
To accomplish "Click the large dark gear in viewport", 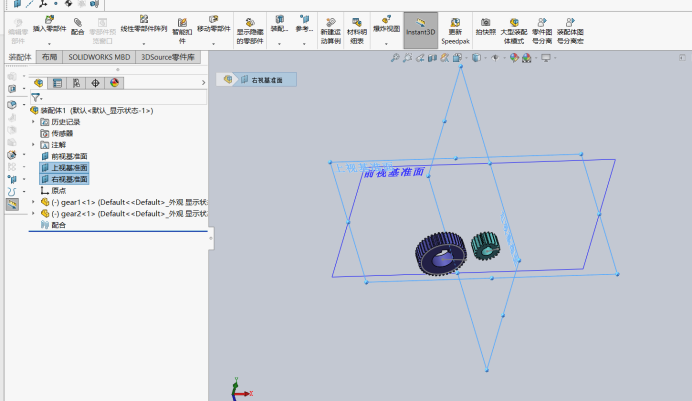I will click(x=440, y=254).
